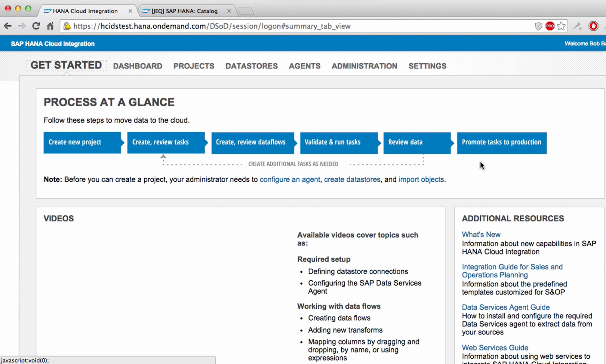Viewport: 606px width, 364px height.
Task: Click the padlock security icon in address bar
Action: coord(67,26)
